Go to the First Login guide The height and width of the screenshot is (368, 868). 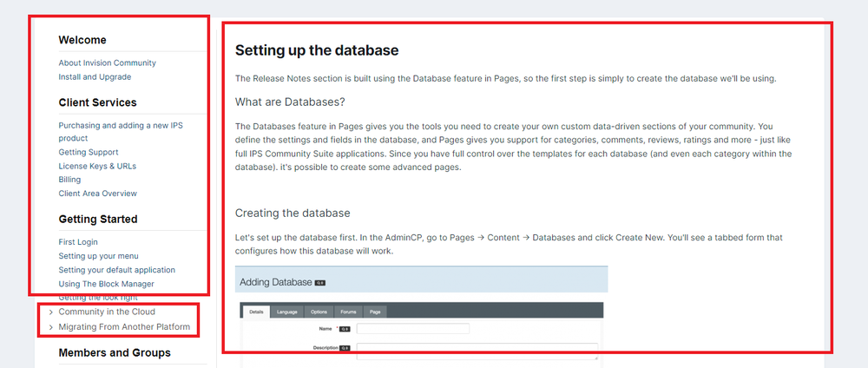(x=78, y=242)
